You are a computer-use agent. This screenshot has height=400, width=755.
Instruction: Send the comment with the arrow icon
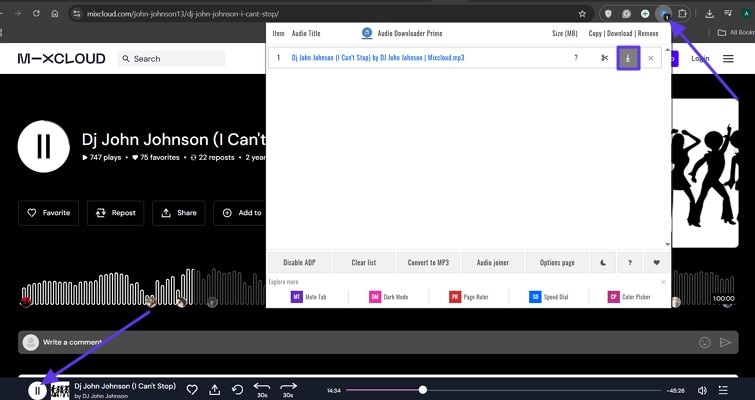tap(725, 342)
